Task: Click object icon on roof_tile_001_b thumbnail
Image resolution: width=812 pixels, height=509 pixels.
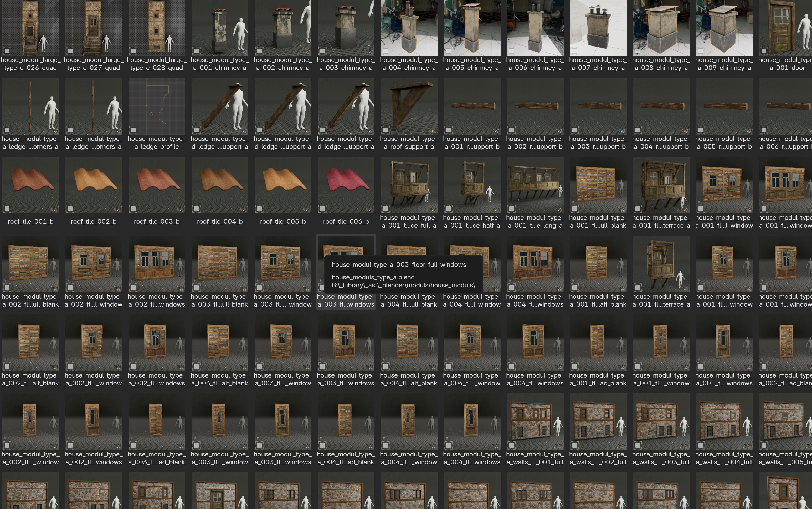Action: point(7,209)
